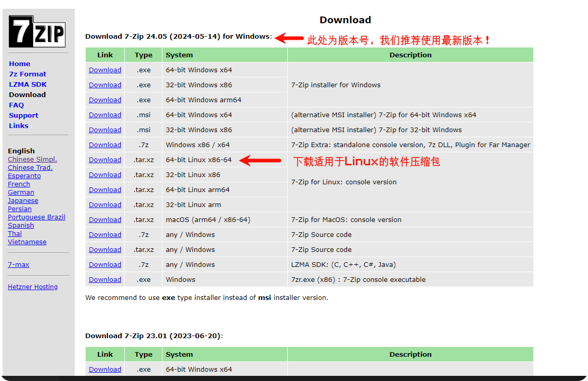Download the 7-Zip Source code .tar.xz
The width and height of the screenshot is (588, 381).
click(105, 250)
